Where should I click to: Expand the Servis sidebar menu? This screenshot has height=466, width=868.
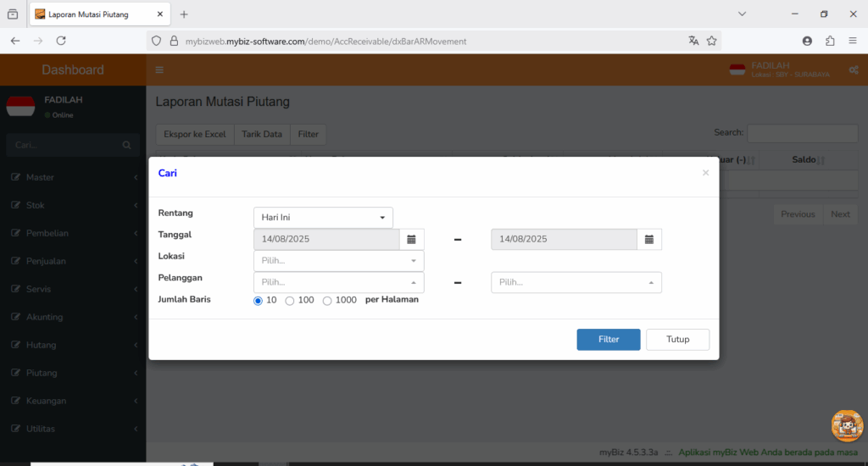click(73, 289)
